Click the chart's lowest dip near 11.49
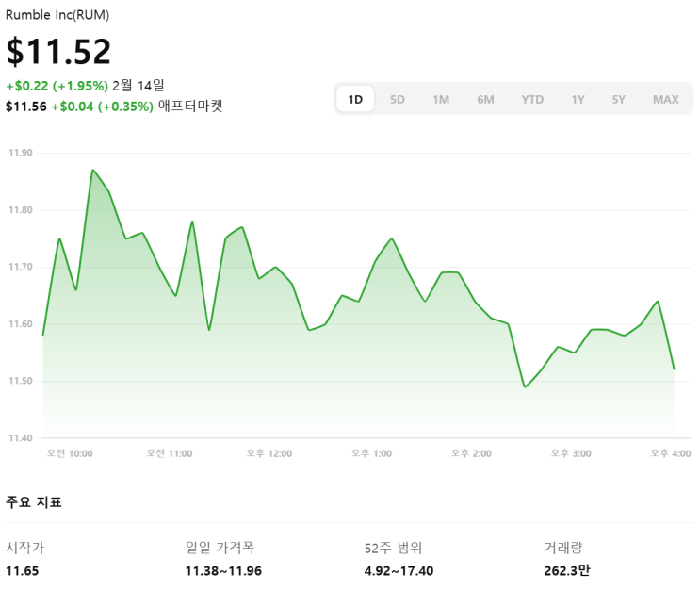The height and width of the screenshot is (591, 700). click(525, 386)
